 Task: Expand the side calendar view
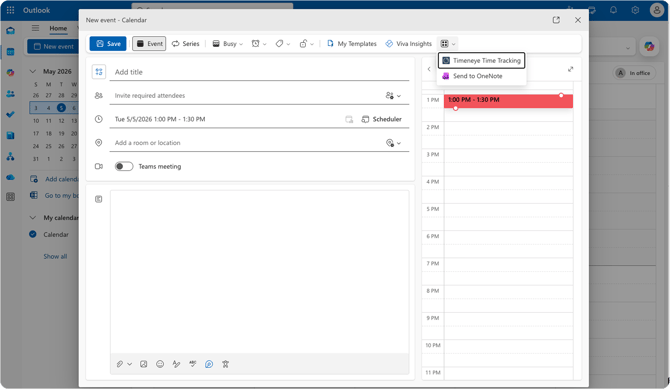[x=570, y=69]
